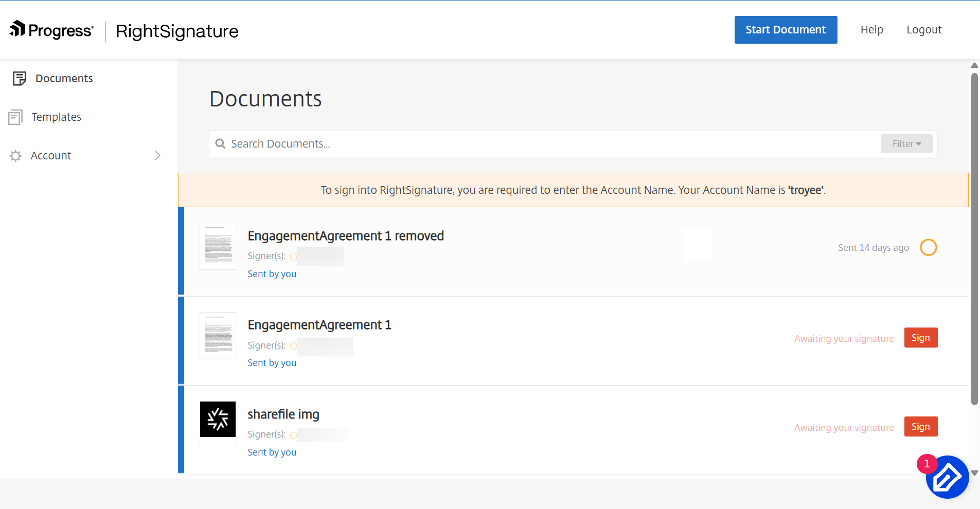Open EngagementAgreement 1 removed title
This screenshot has width=980, height=509.
[x=346, y=236]
